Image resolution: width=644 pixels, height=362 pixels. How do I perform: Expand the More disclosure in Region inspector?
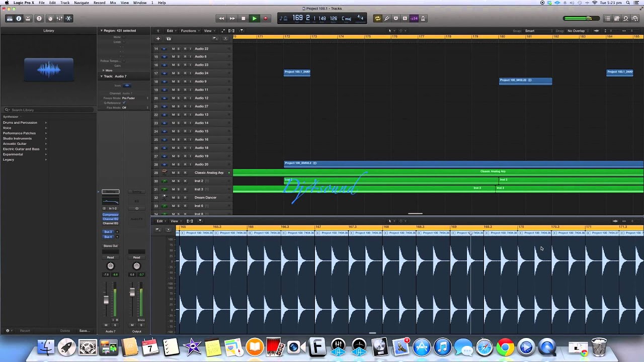[104, 70]
